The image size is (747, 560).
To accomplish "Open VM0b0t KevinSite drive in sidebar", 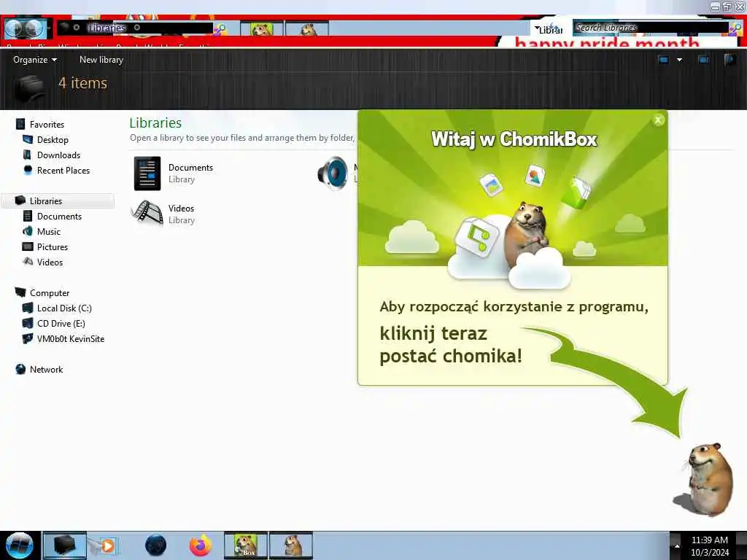I will tap(71, 338).
